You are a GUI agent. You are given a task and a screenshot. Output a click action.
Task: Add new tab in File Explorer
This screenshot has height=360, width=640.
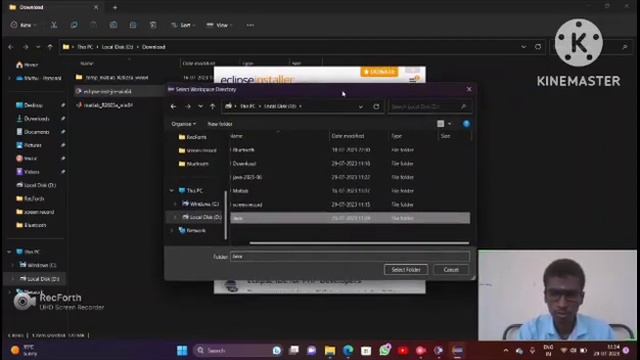point(115,7)
